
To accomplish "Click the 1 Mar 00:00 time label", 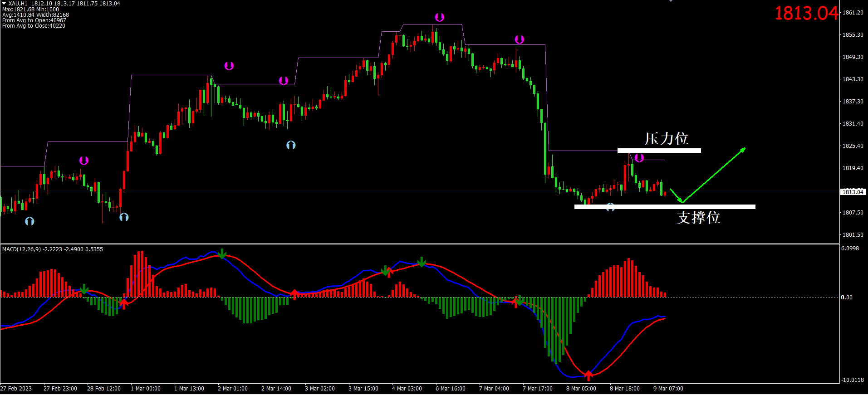I will click(146, 389).
